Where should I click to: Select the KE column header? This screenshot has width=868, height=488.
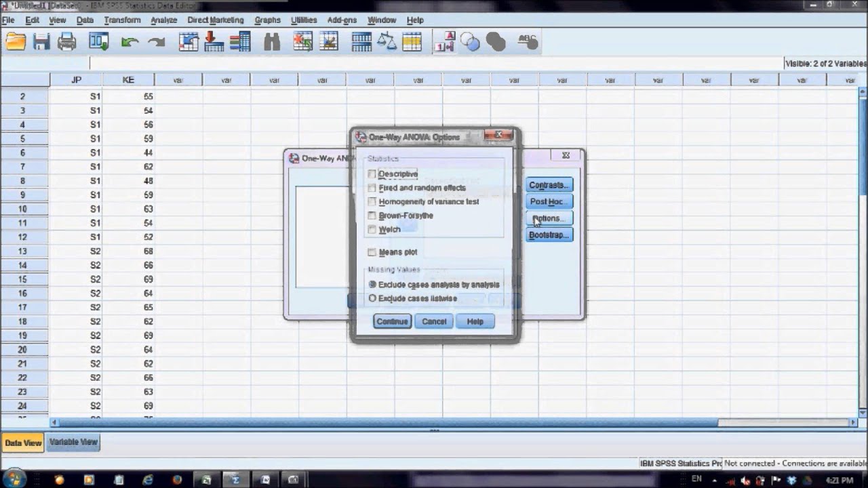tap(128, 80)
